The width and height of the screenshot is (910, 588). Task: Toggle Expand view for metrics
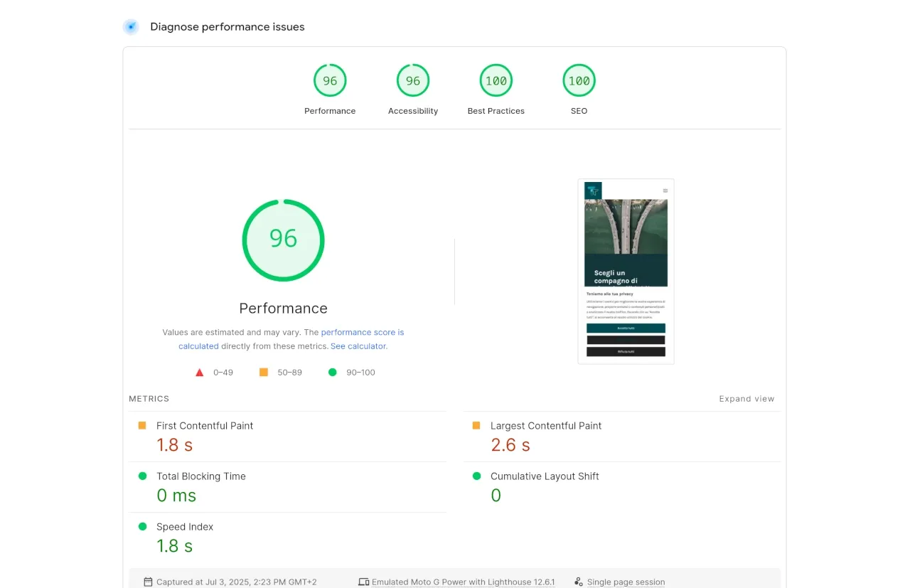point(746,399)
